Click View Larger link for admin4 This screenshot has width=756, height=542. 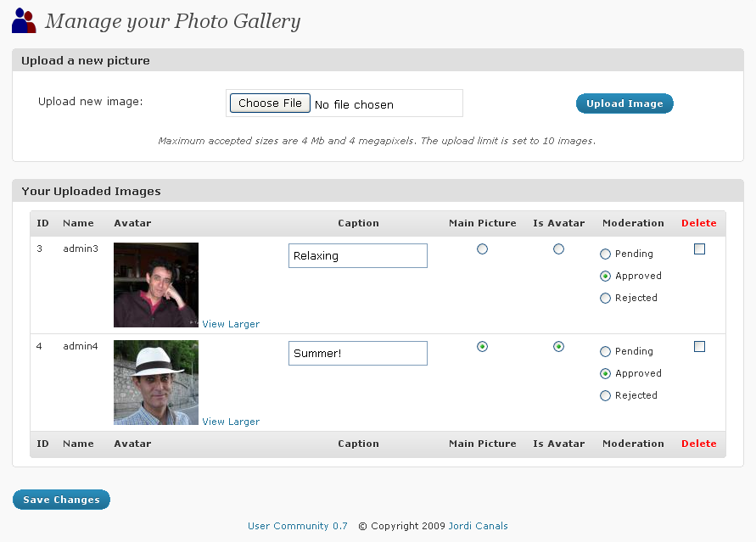click(231, 422)
